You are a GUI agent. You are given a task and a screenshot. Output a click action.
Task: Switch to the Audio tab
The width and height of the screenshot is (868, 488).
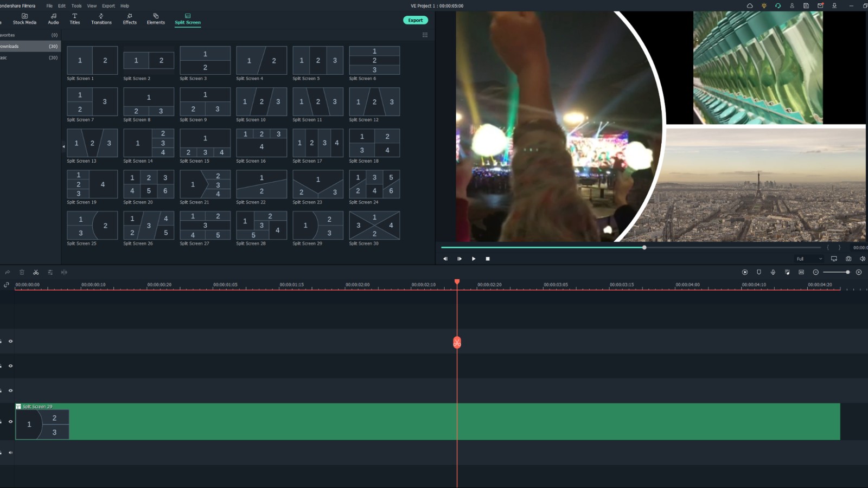tap(53, 19)
